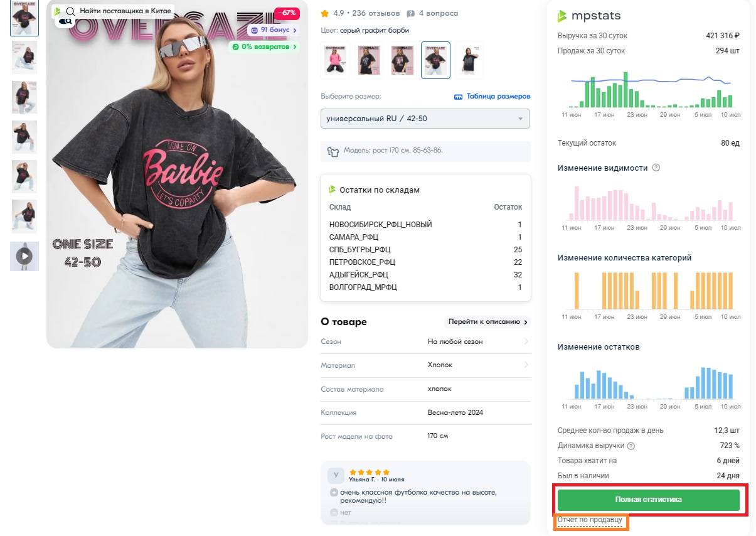Click the 0% возвратов badge
This screenshot has height=536, width=756.
pos(265,47)
